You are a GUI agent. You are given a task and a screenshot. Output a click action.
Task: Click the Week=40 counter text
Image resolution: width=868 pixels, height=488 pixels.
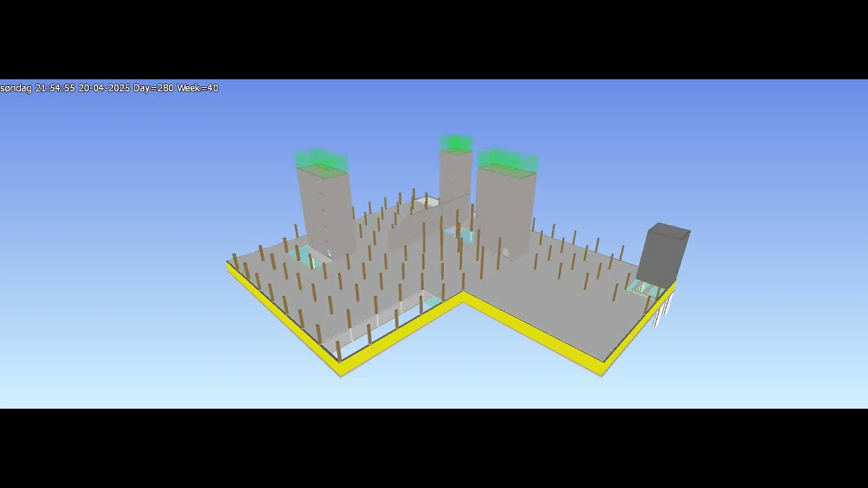(x=197, y=88)
